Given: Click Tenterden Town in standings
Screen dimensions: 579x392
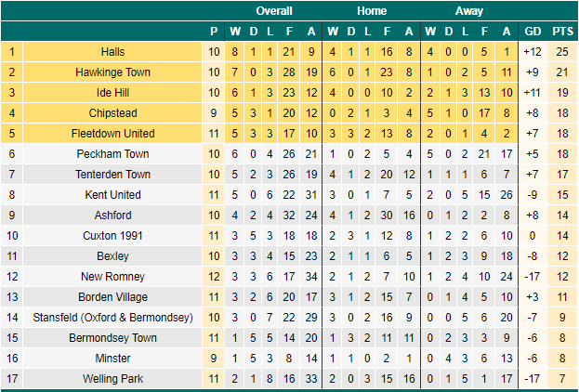Looking at the screenshot, I should (112, 175).
